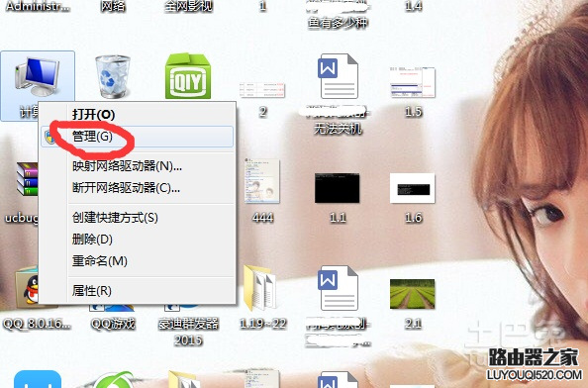Select the image file named 1.6
Screen dimensions: 588x388
point(413,188)
